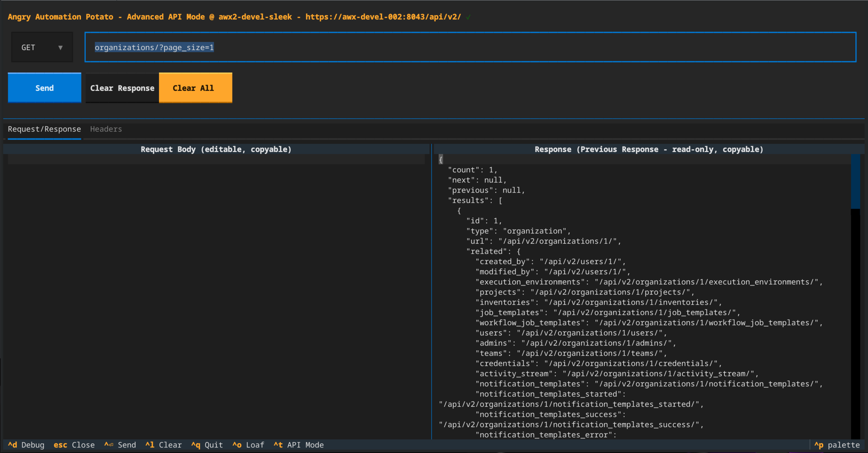Click the "notification_templates" line with its URL
This screenshot has width=868, height=453.
tap(649, 383)
